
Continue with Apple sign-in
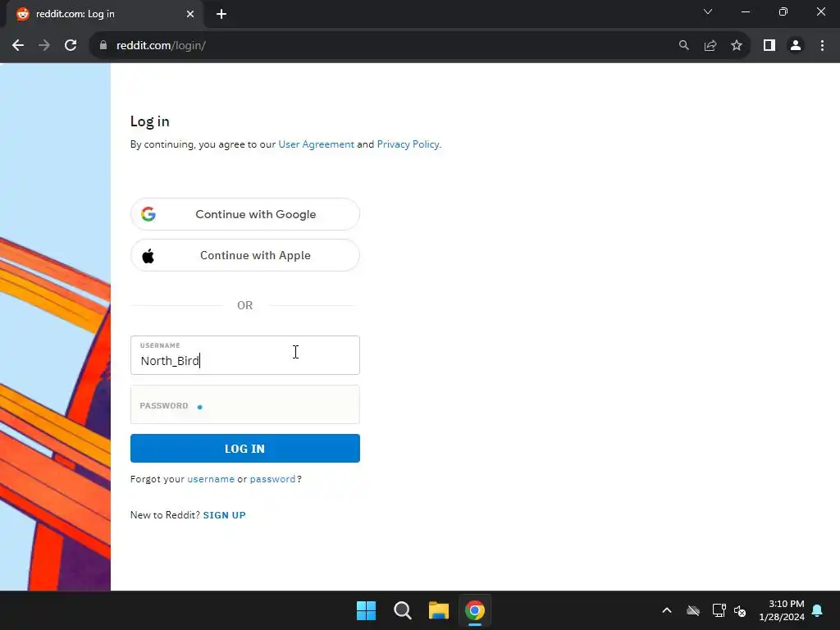[244, 256]
